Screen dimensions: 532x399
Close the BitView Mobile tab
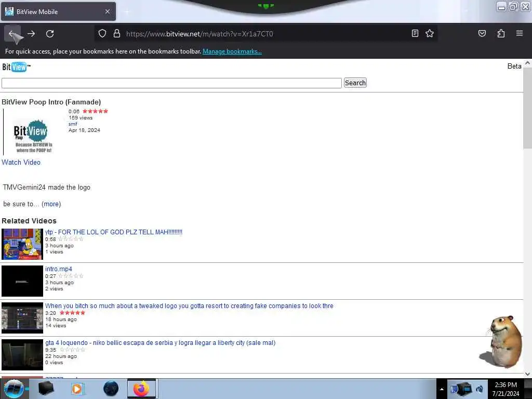(107, 11)
